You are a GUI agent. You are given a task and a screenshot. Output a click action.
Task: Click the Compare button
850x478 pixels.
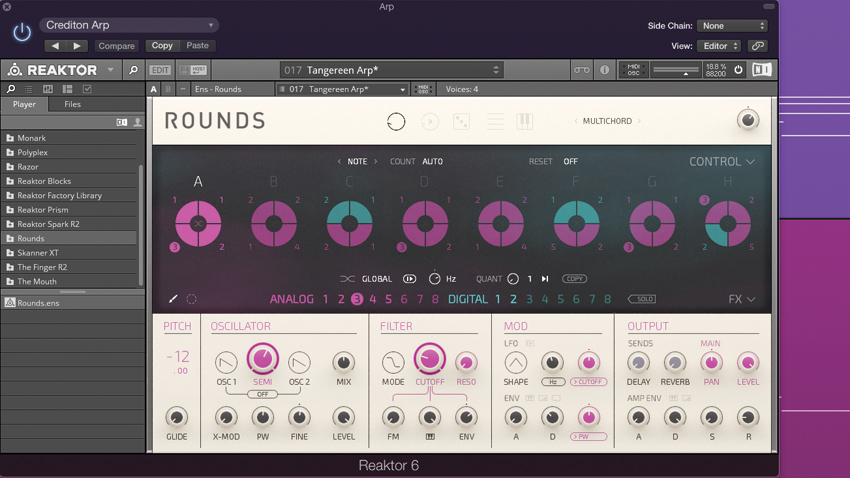point(116,46)
